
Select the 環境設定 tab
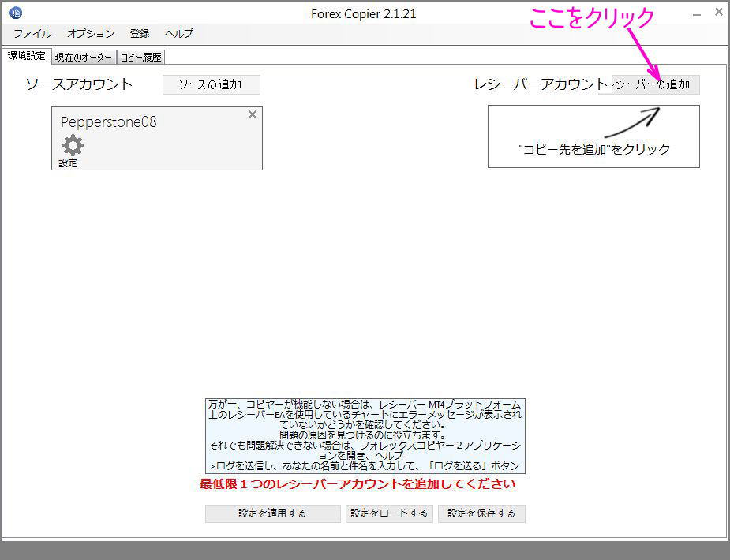(27, 55)
